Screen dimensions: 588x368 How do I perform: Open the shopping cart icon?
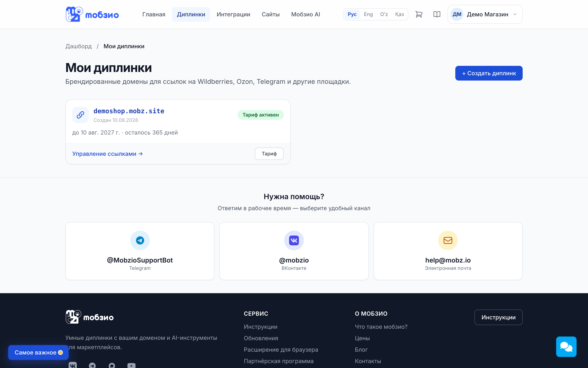[x=419, y=14]
